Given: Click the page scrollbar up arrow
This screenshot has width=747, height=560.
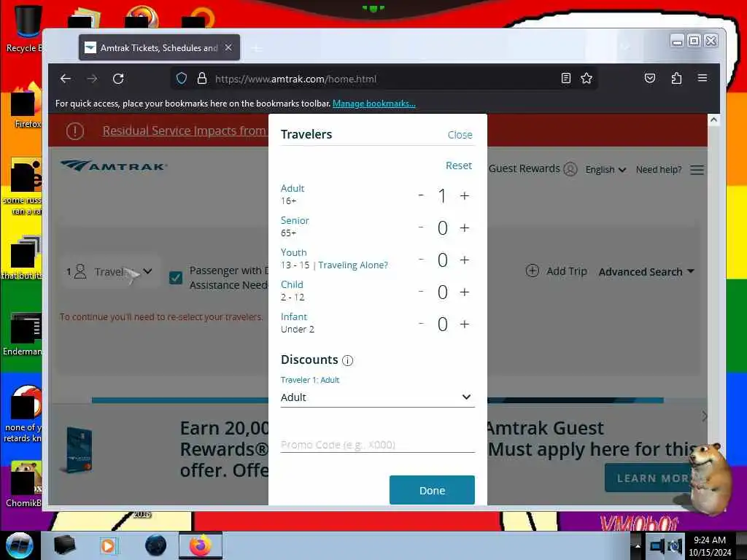Looking at the screenshot, I should pos(713,120).
